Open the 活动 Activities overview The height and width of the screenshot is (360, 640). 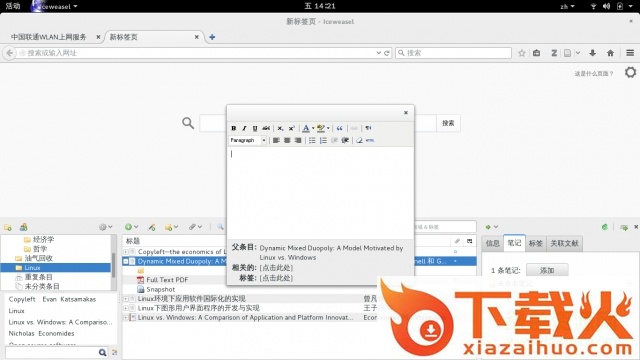click(x=13, y=6)
